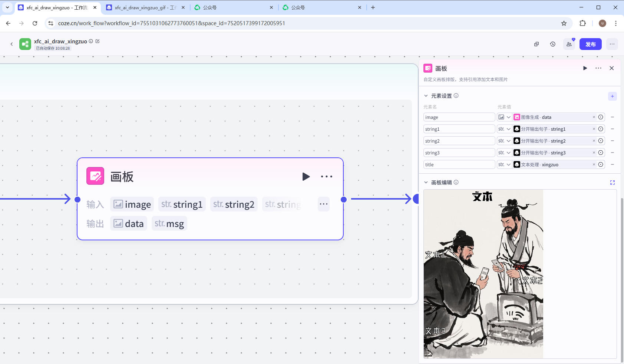Clear the 文本处理 xingzuo reference
This screenshot has width=624, height=364.
point(594,164)
